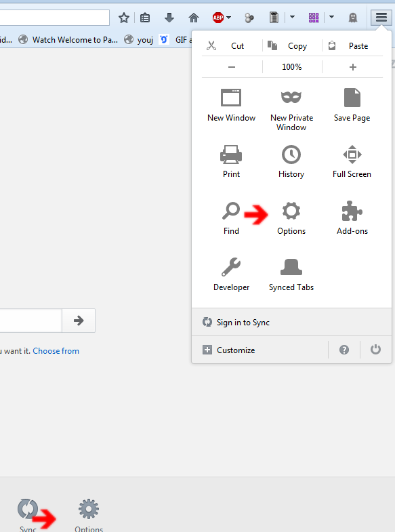Toggle Full Screen mode
The width and height of the screenshot is (395, 532).
[352, 162]
